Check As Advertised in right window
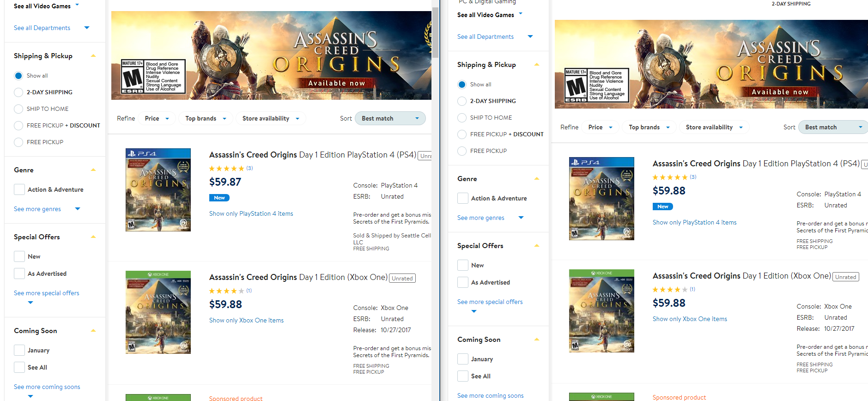The height and width of the screenshot is (401, 868). pos(463,282)
